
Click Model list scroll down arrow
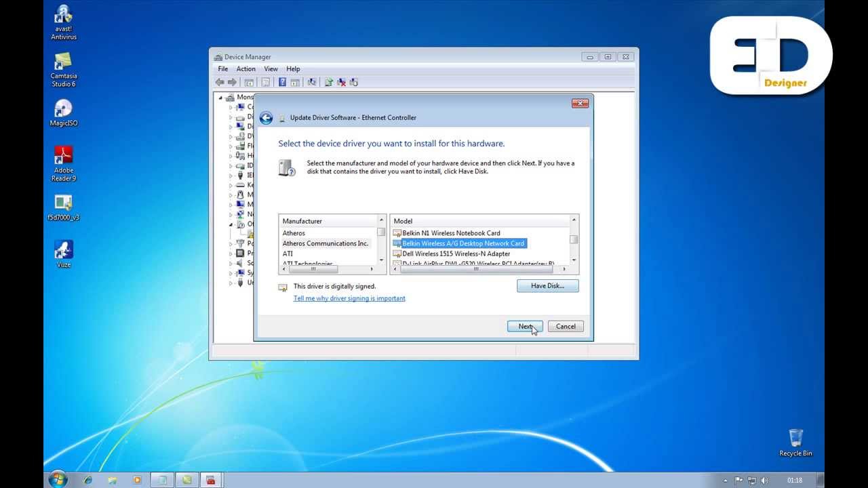tap(574, 260)
